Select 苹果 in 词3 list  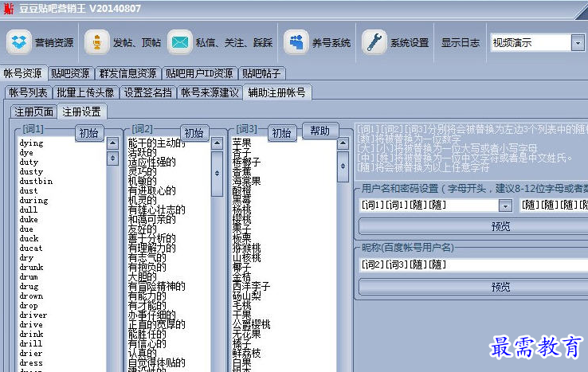click(242, 143)
